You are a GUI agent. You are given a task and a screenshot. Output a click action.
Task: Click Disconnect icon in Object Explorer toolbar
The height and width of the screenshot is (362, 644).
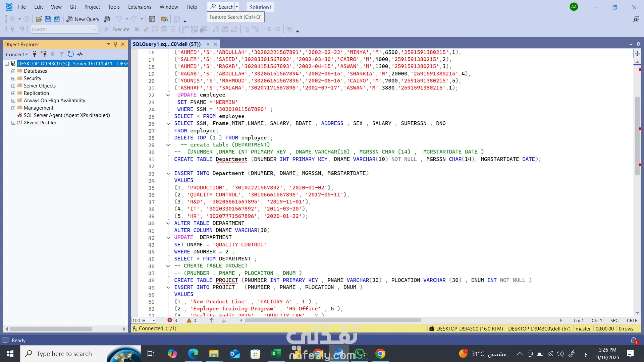[44, 54]
